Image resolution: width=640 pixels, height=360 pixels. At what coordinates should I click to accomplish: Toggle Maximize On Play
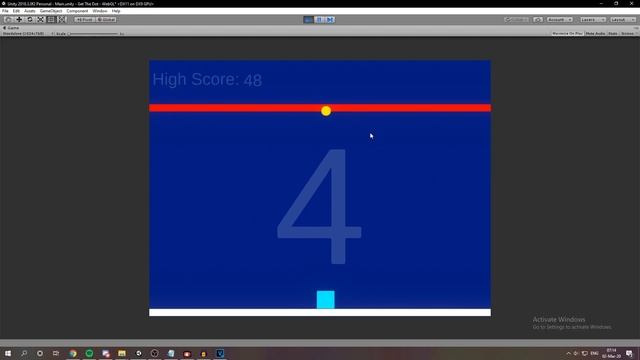tap(567, 33)
